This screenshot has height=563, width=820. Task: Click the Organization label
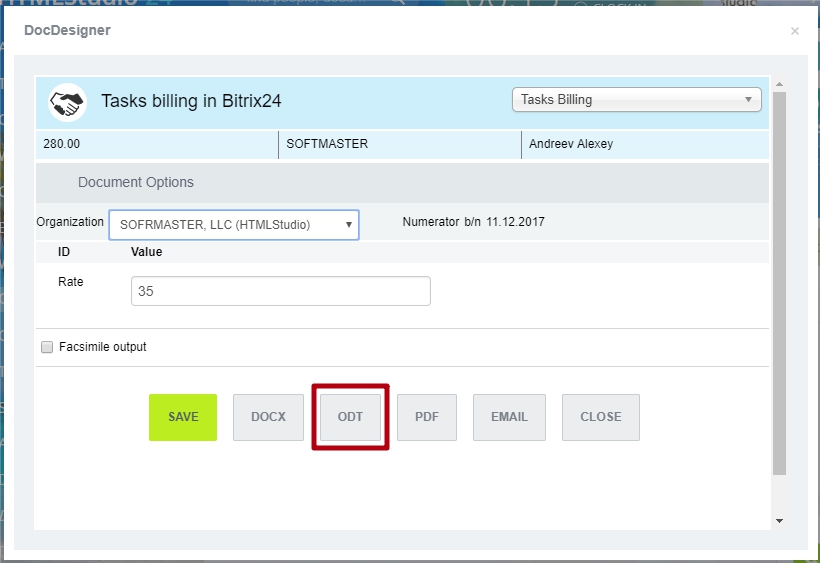[70, 222]
